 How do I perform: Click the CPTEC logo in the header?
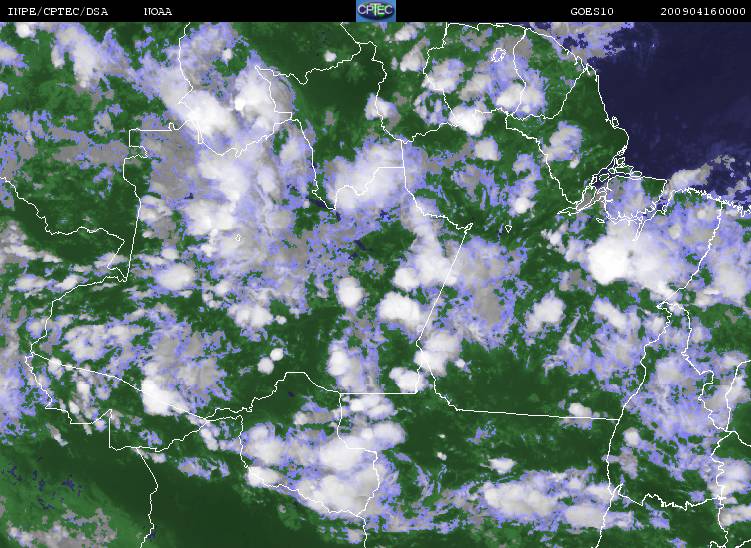[376, 11]
